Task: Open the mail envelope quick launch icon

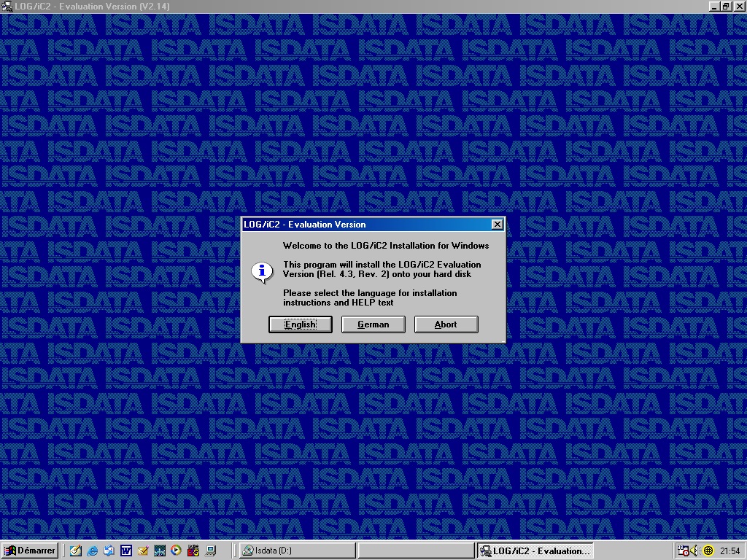Action: coord(143,551)
